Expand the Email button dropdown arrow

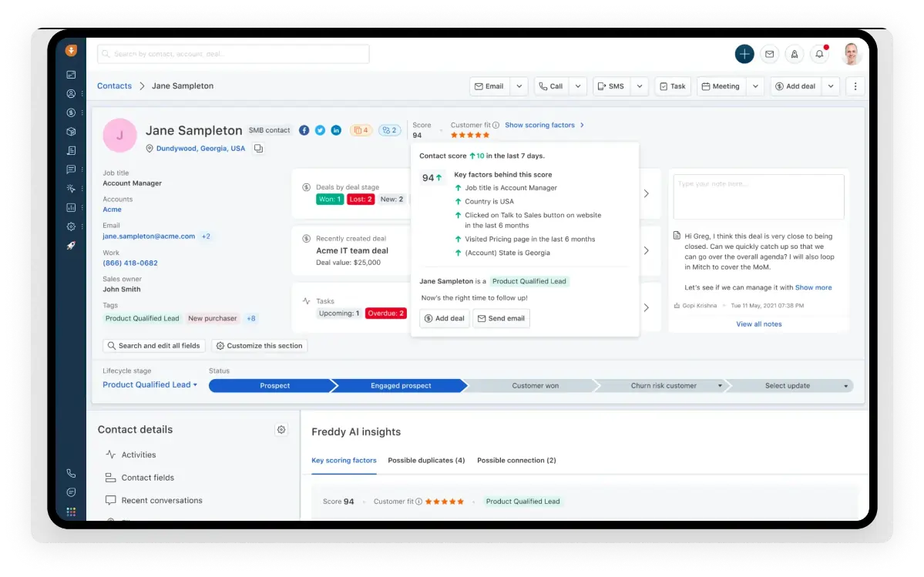coord(519,86)
